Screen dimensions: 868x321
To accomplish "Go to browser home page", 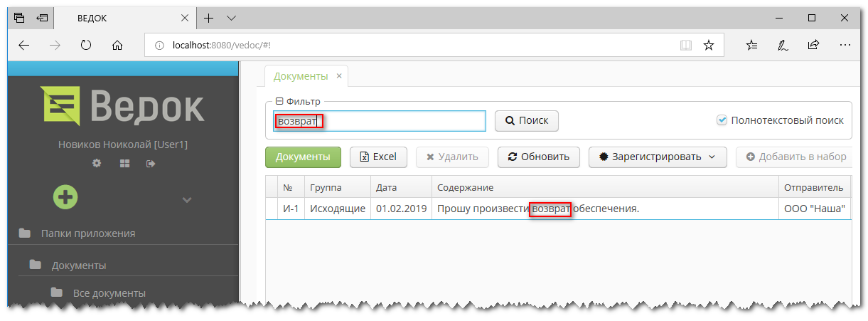I will [x=118, y=45].
